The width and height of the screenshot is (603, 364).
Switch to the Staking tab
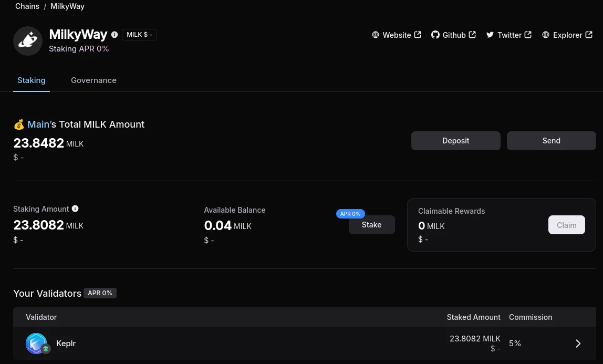pos(32,80)
